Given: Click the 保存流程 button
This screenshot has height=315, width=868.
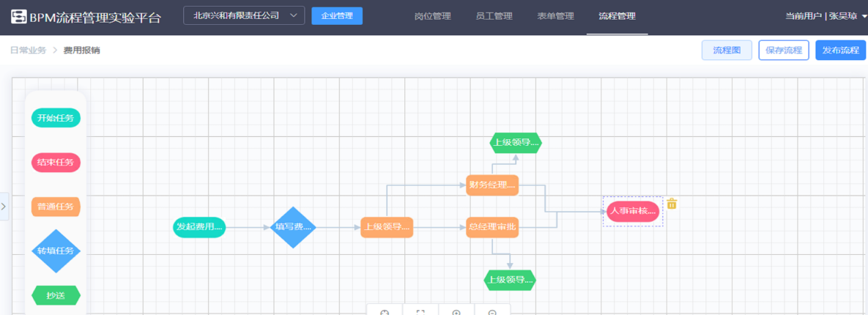Looking at the screenshot, I should 783,51.
